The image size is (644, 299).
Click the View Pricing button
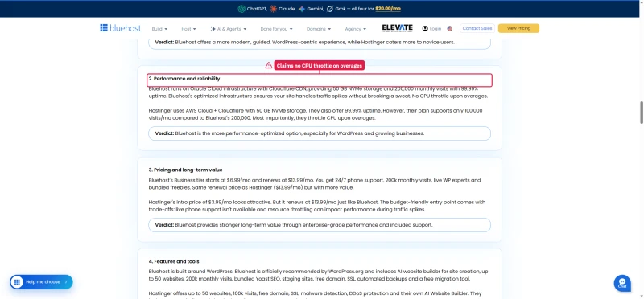518,28
